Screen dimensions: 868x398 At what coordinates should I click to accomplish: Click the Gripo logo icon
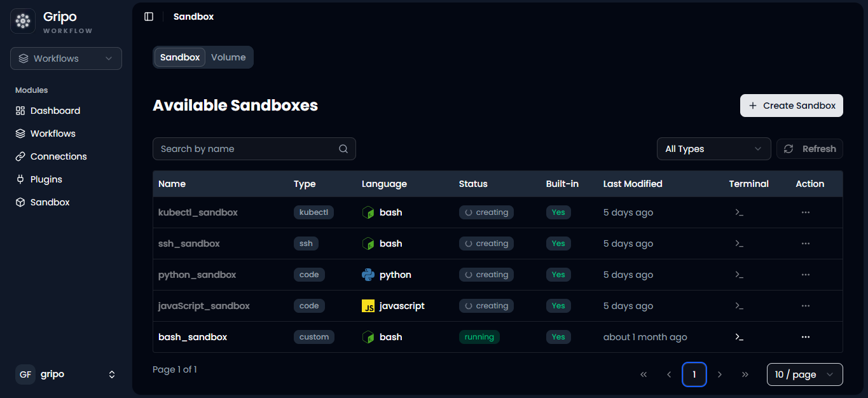(x=23, y=21)
